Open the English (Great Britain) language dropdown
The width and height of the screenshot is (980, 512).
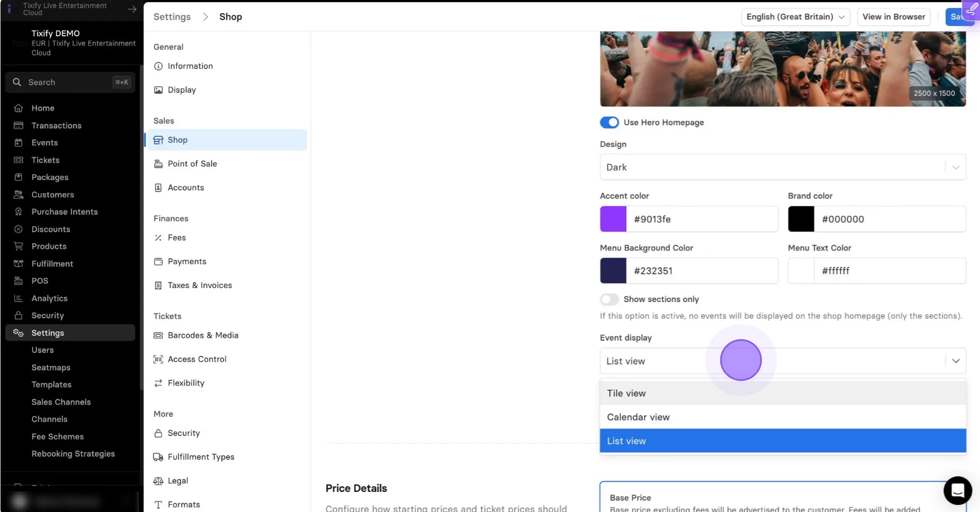[795, 17]
